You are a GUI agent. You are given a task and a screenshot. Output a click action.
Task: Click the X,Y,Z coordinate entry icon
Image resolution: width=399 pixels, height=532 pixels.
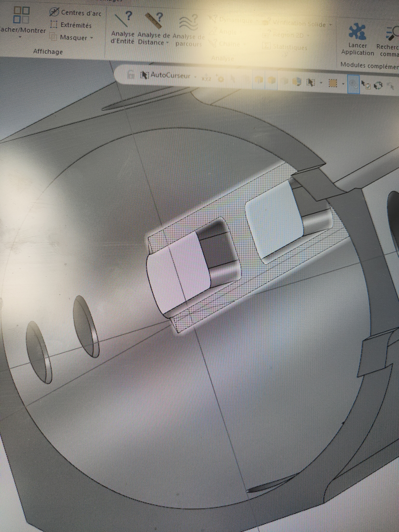206,78
